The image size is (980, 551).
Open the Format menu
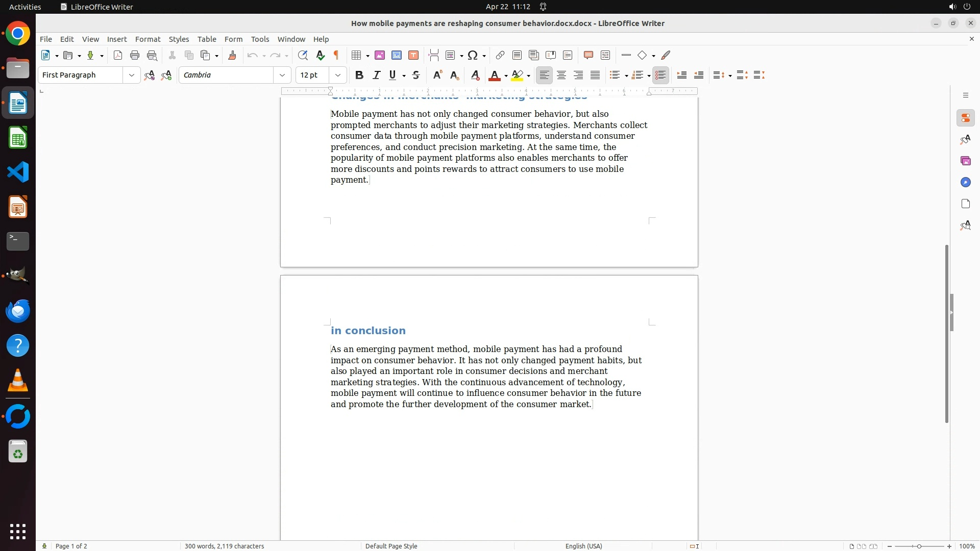coord(148,39)
